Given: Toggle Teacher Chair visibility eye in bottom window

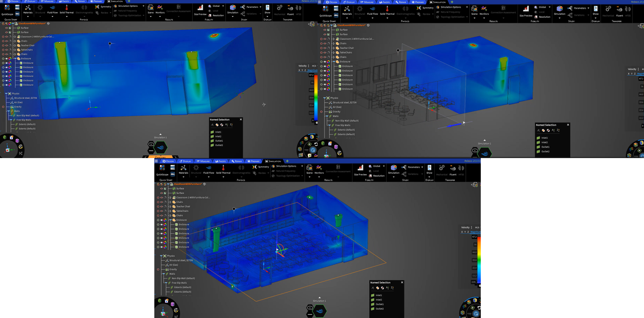Looking at the screenshot, I should pyautogui.click(x=161, y=207).
